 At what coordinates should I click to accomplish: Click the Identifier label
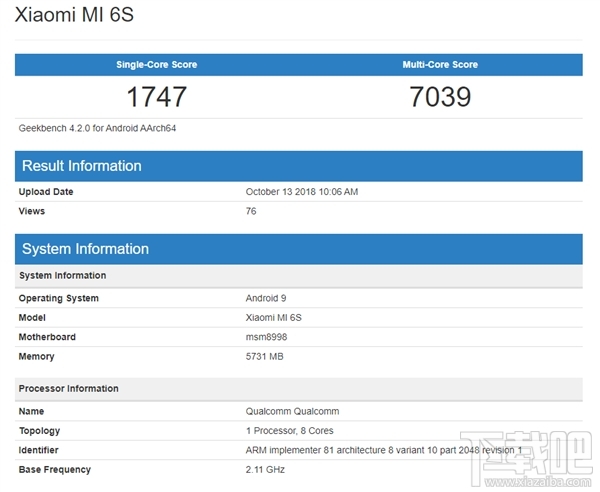coord(38,450)
